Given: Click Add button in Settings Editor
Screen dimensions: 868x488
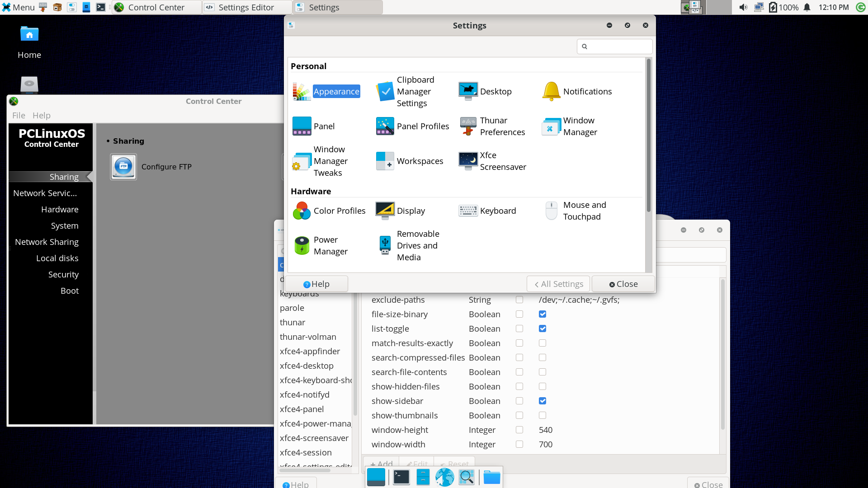Looking at the screenshot, I should point(382,464).
